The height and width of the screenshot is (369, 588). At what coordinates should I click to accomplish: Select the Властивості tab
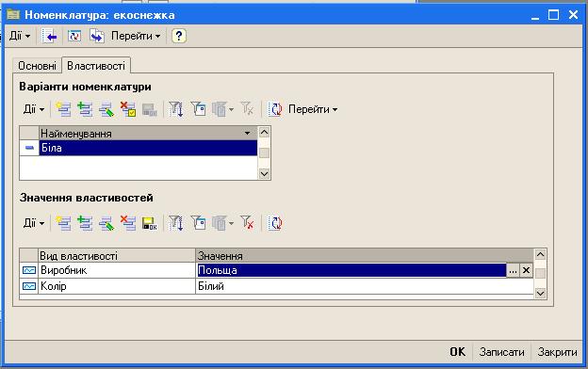pyautogui.click(x=96, y=66)
